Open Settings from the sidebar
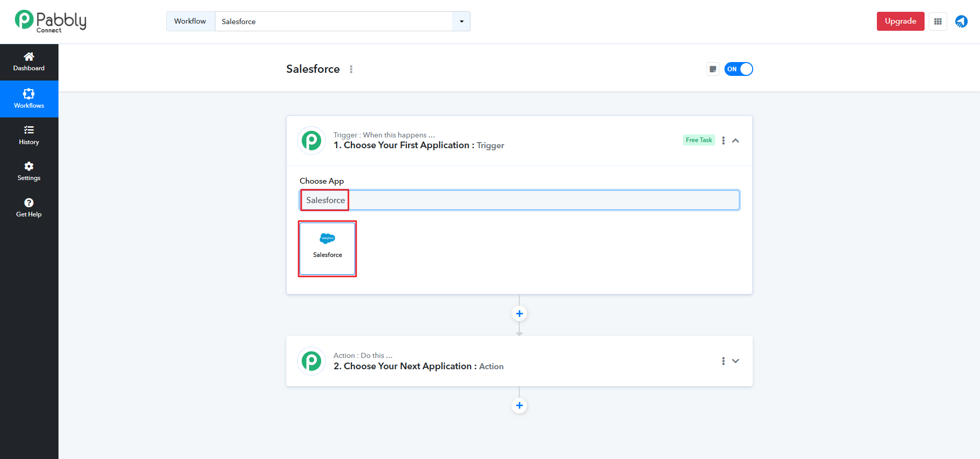 [x=29, y=171]
